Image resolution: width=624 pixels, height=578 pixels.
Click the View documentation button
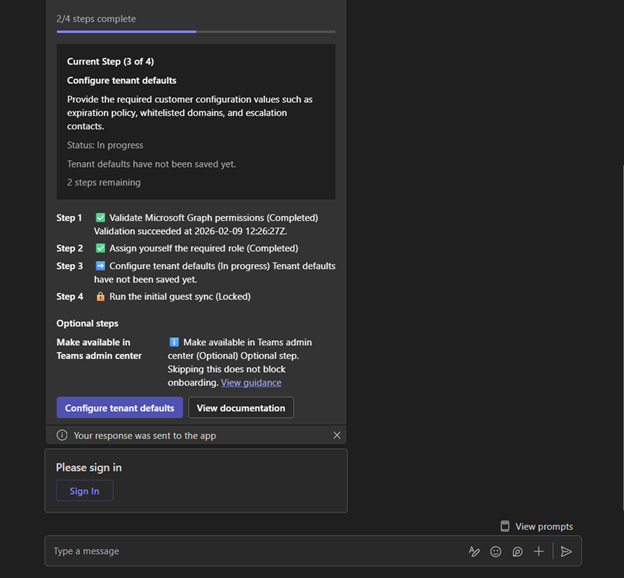[241, 408]
